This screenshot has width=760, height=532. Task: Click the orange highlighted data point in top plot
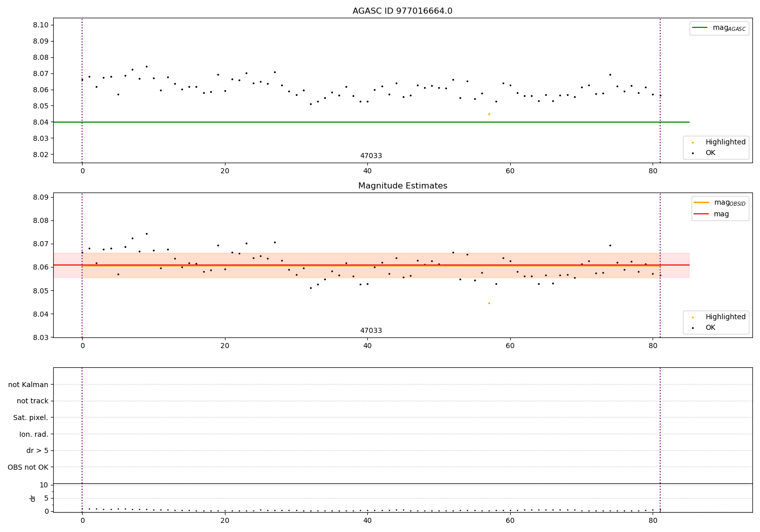coord(489,114)
